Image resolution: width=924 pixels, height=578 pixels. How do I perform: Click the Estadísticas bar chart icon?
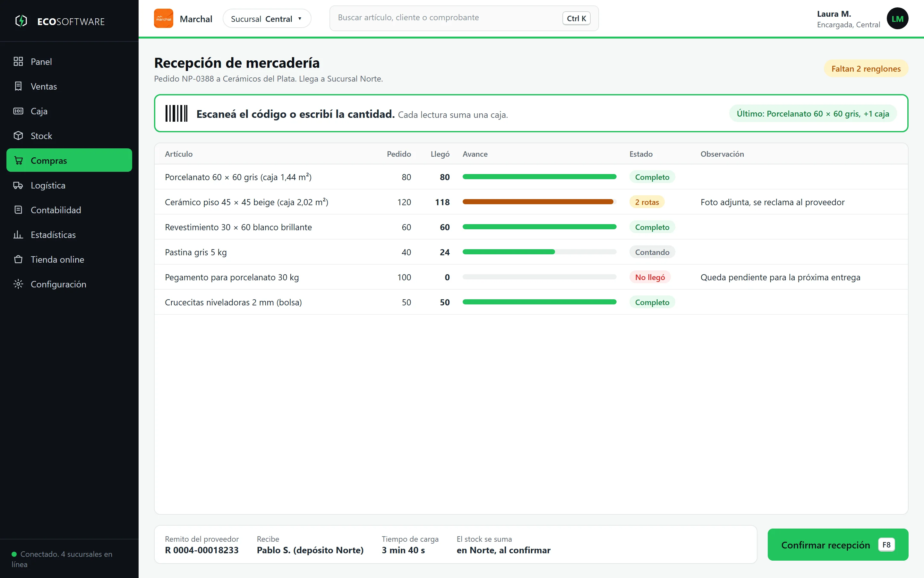(18, 235)
